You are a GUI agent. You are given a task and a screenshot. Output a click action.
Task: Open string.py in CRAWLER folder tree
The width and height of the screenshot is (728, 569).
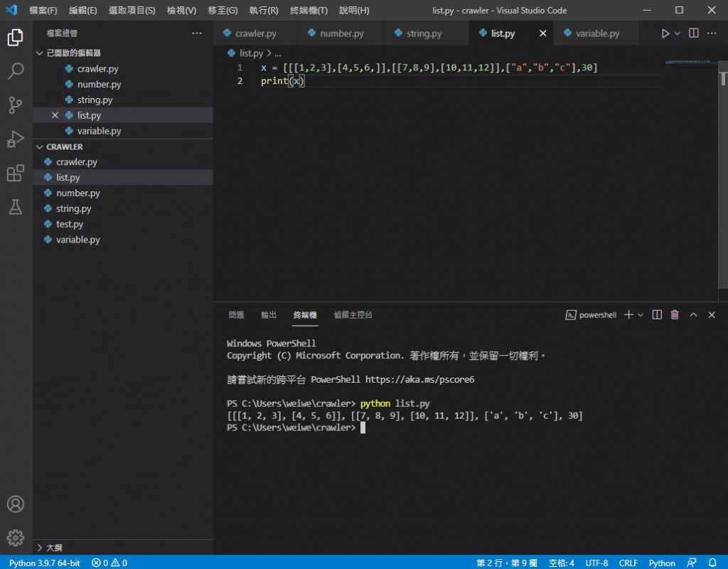pyautogui.click(x=122, y=208)
